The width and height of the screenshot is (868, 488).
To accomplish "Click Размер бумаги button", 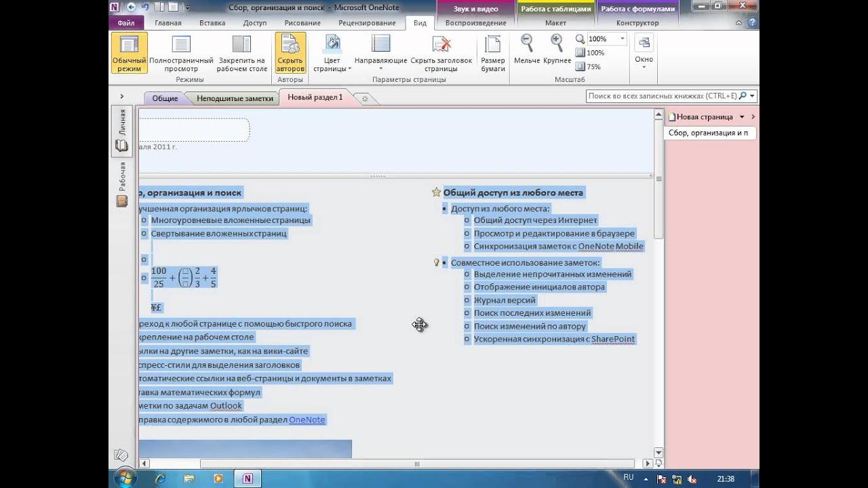I will [493, 53].
